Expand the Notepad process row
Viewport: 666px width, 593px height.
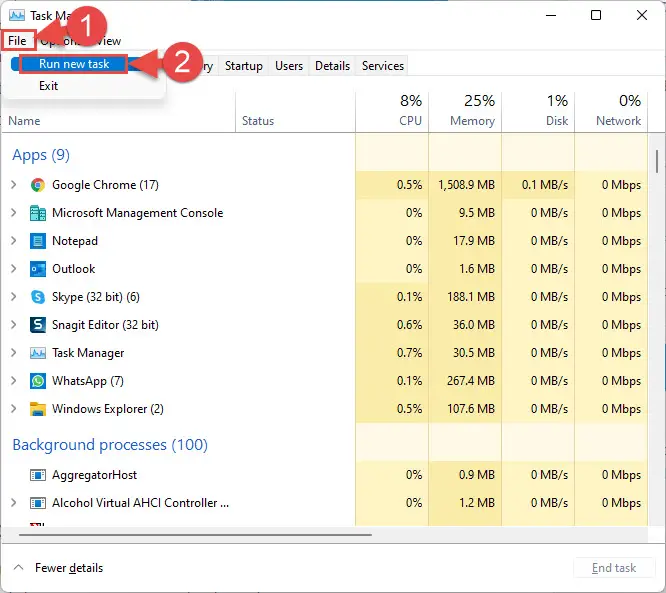[x=14, y=241]
